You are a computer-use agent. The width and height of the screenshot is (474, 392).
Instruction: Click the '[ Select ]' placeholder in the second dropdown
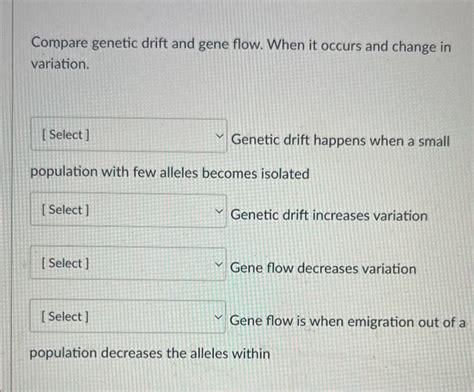tap(65, 210)
